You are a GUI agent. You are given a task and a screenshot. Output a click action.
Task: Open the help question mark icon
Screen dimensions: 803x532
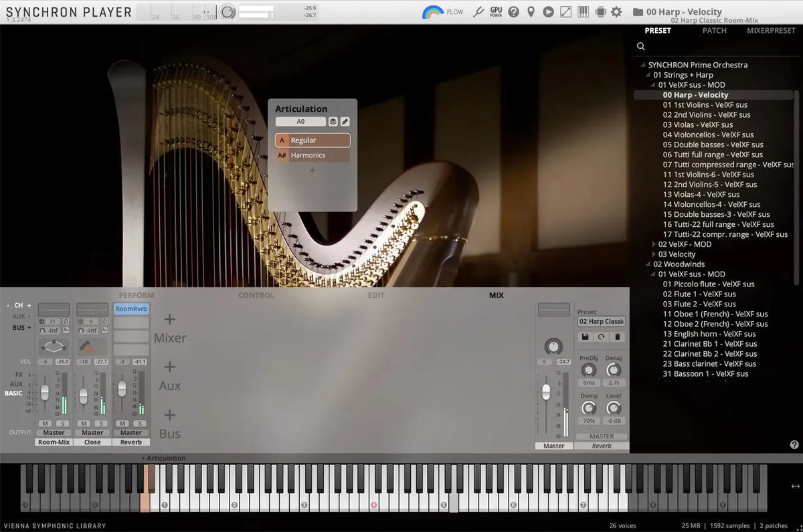[x=513, y=11]
